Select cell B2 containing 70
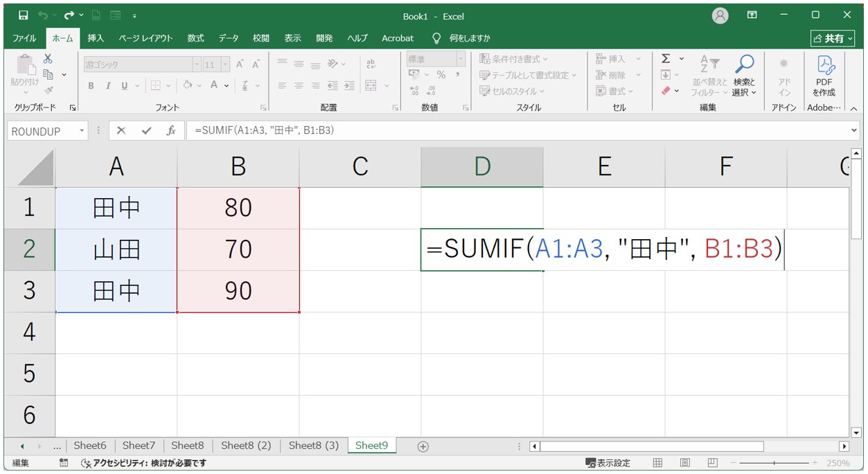This screenshot has width=868, height=474. pos(238,249)
